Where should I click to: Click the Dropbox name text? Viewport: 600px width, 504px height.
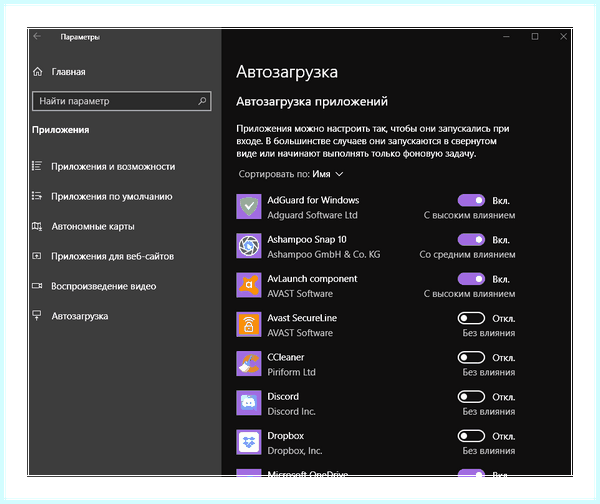[285, 436]
